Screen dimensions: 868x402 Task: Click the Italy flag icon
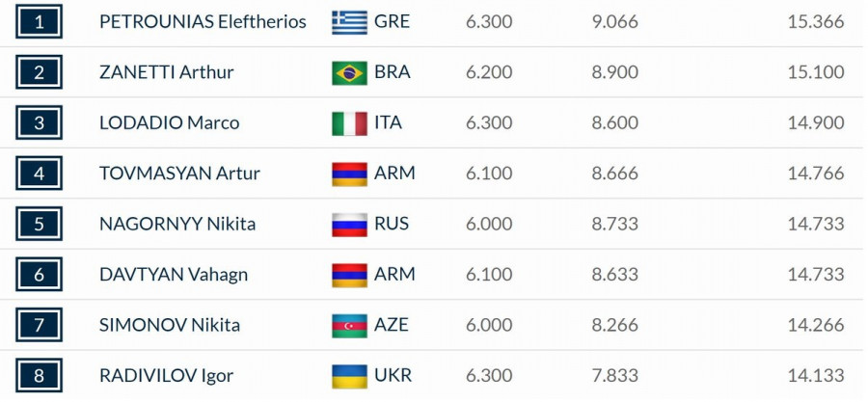[349, 123]
